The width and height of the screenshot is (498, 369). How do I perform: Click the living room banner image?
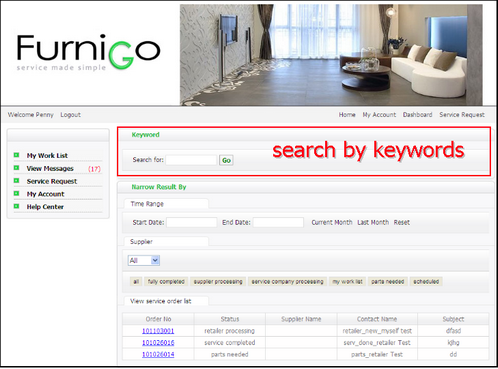331,55
